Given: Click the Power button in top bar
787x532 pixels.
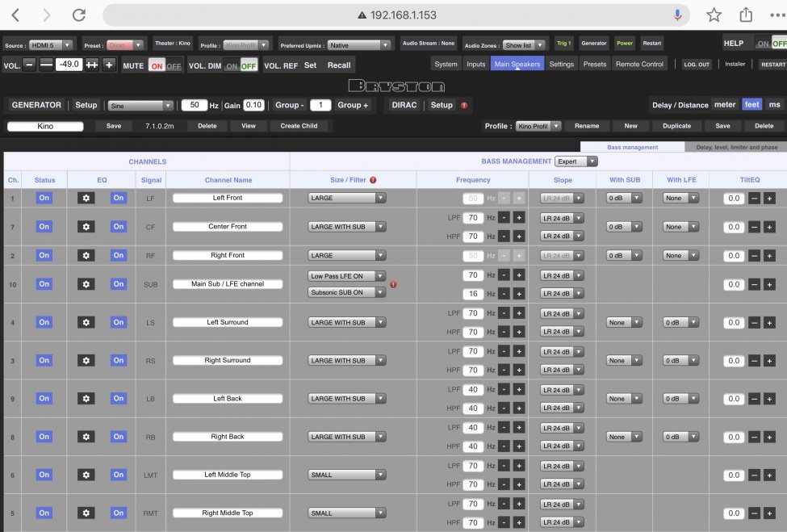Looking at the screenshot, I should point(625,43).
